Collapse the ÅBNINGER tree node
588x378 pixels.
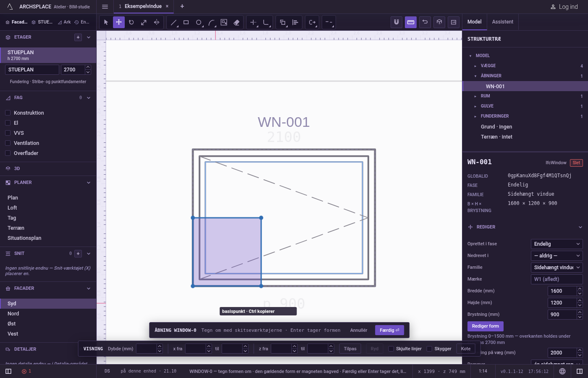pyautogui.click(x=475, y=76)
